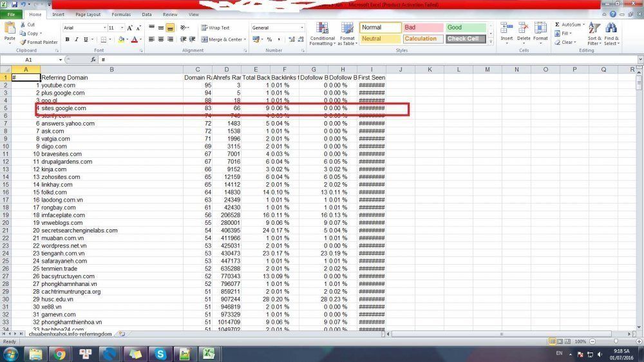Apply the Bad cell style
Viewport: 644px width, 362px height.
(423, 28)
